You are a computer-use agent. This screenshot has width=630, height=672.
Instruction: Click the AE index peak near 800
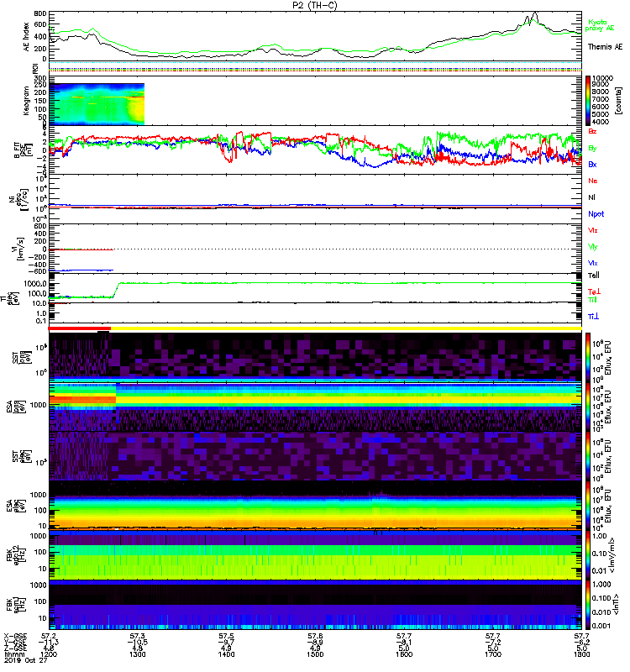click(534, 13)
